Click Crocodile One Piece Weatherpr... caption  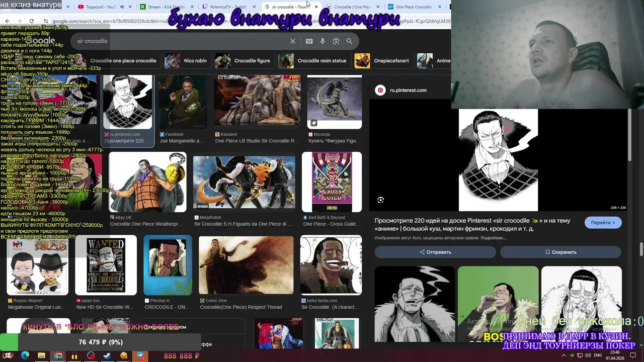pos(146,224)
